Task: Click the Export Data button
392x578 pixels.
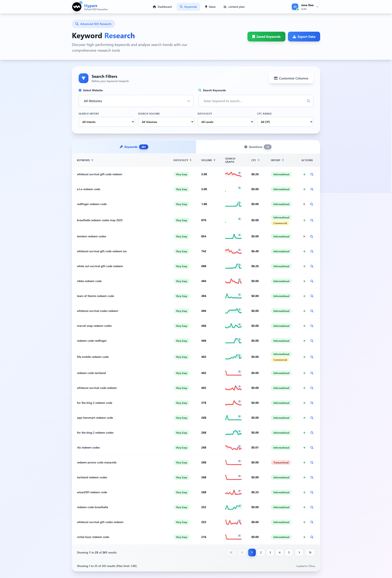Action: coord(304,37)
